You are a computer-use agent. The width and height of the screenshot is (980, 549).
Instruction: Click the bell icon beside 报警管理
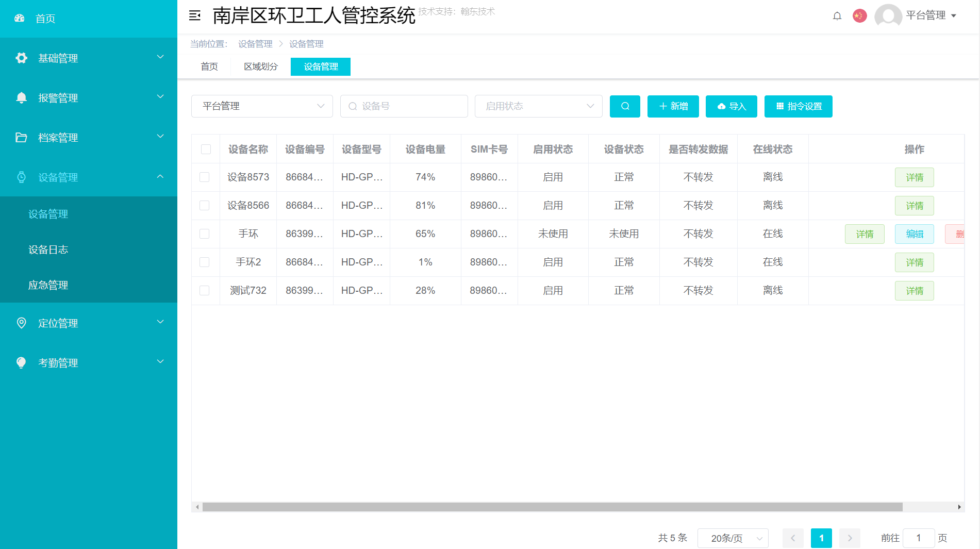point(21,98)
